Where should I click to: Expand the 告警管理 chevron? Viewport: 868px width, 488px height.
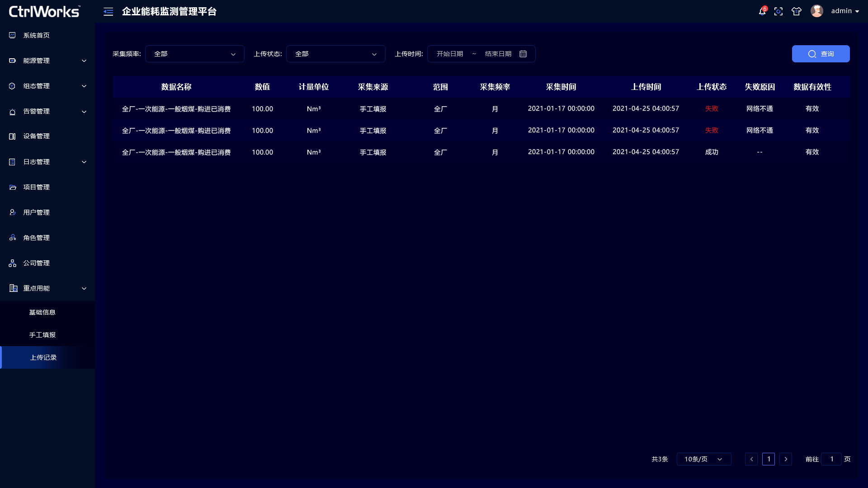pyautogui.click(x=84, y=112)
